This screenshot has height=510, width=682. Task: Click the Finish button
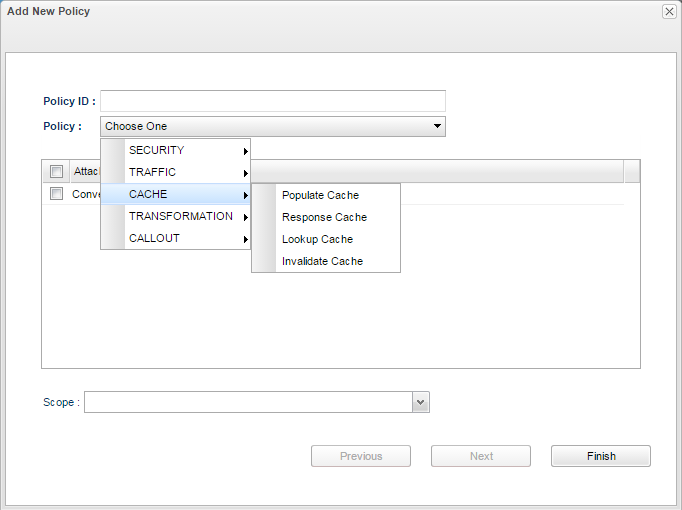tap(601, 456)
